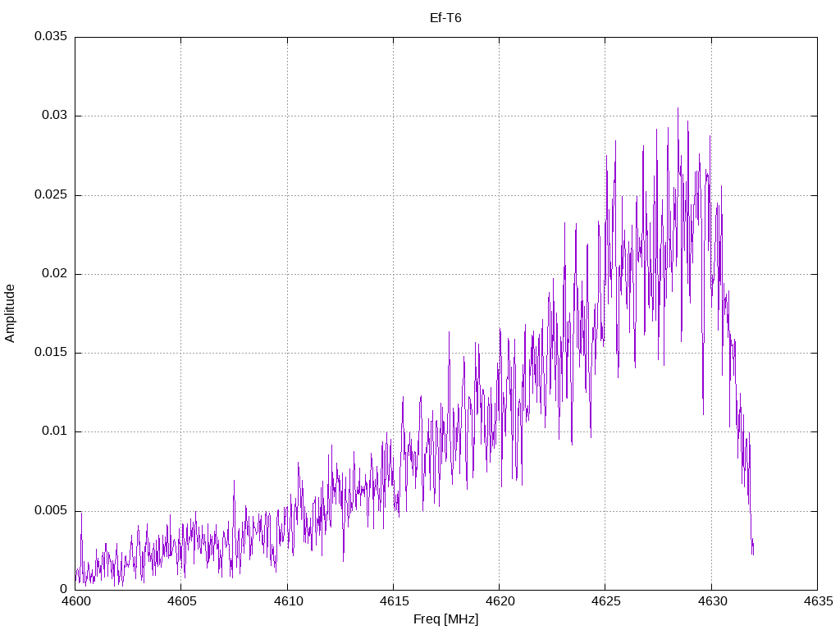
Task: Click the 0.025 y-axis tick label
Action: [51, 194]
